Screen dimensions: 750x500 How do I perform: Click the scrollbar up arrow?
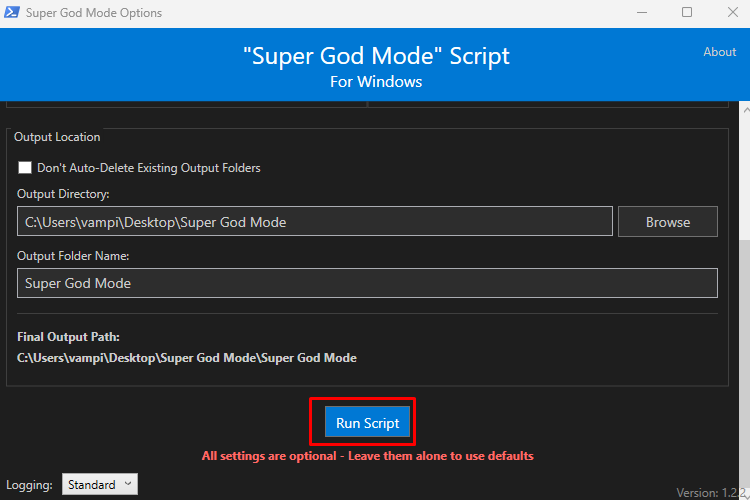746,110
